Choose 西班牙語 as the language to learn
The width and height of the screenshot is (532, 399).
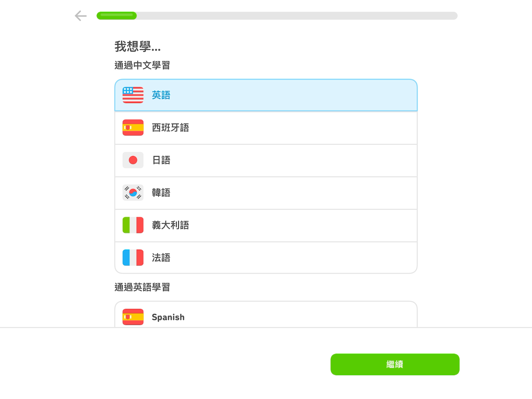pyautogui.click(x=266, y=128)
